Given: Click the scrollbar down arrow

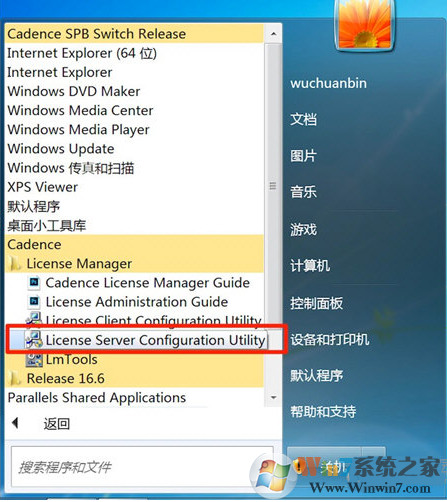Looking at the screenshot, I should tap(273, 398).
